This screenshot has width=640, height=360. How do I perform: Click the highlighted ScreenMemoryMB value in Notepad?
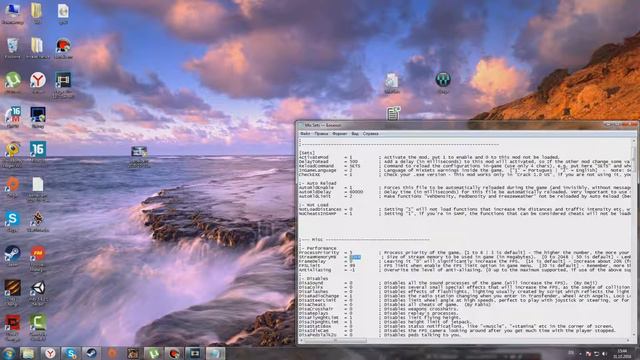pyautogui.click(x=355, y=257)
